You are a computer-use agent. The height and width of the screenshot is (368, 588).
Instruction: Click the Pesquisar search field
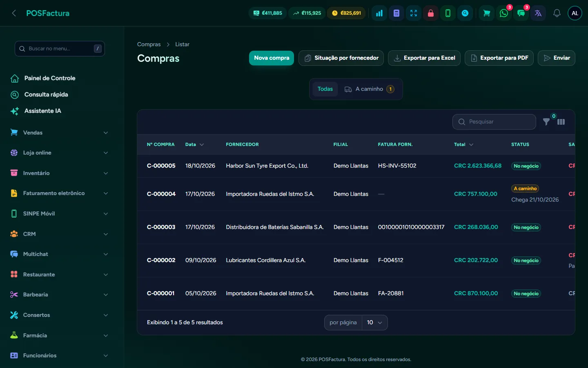[x=494, y=122]
